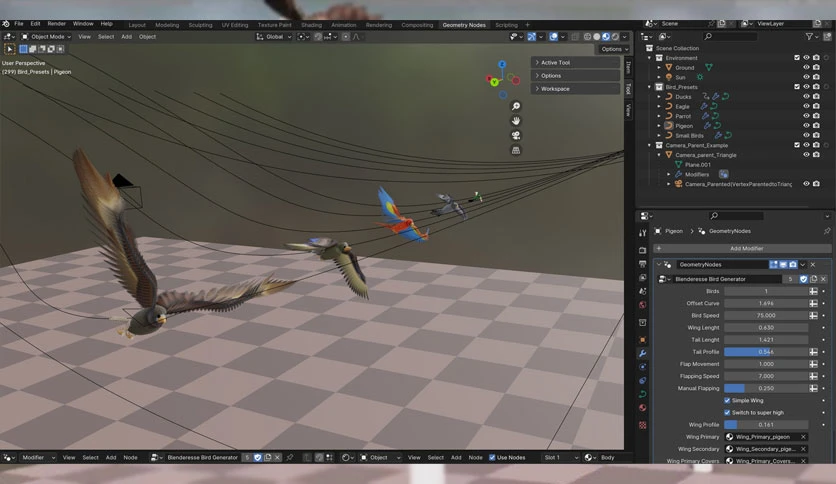This screenshot has height=484, width=836.
Task: Open Object Data curve properties tab
Action: click(642, 394)
